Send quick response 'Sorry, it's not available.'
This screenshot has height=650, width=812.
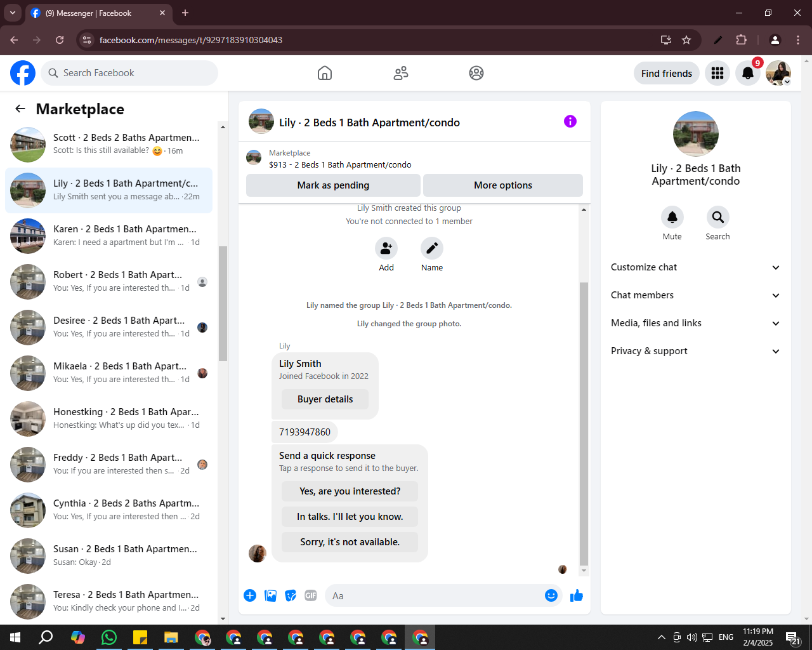click(x=350, y=542)
